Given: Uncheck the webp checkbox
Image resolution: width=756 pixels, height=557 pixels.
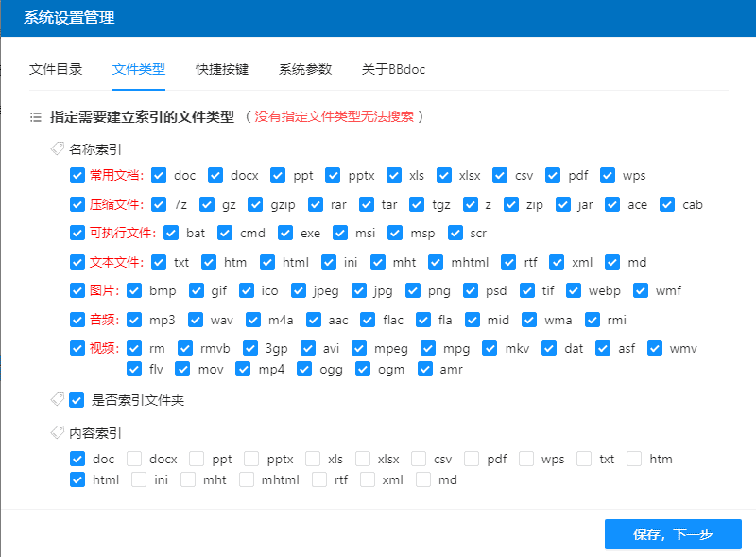Looking at the screenshot, I should pos(574,290).
